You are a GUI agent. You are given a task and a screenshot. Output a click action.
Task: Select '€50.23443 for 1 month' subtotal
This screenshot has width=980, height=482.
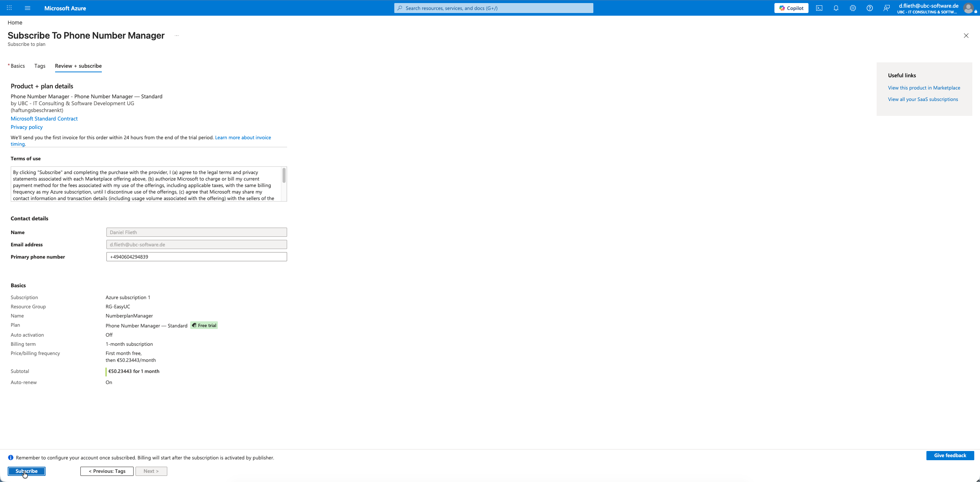[x=134, y=371]
